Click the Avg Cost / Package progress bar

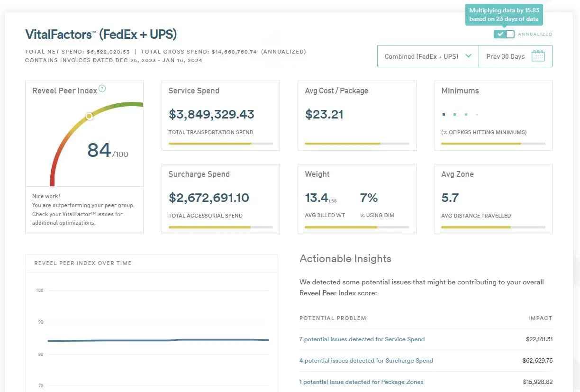[x=357, y=143]
